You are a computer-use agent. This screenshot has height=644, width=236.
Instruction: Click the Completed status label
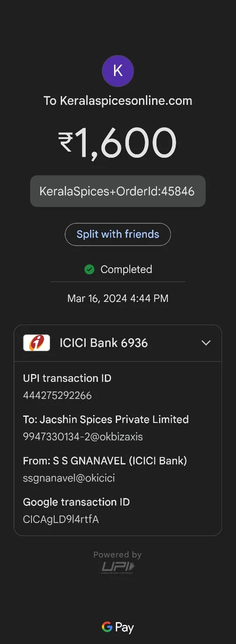point(126,270)
